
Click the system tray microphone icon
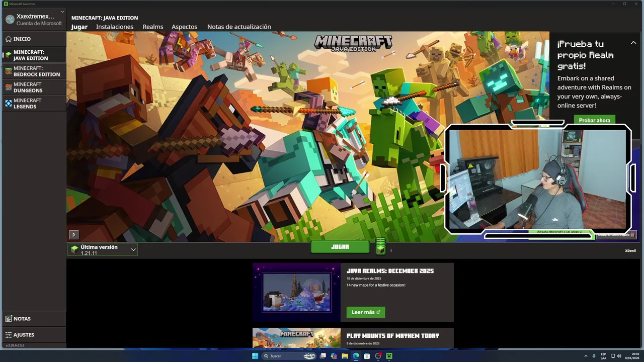594,356
